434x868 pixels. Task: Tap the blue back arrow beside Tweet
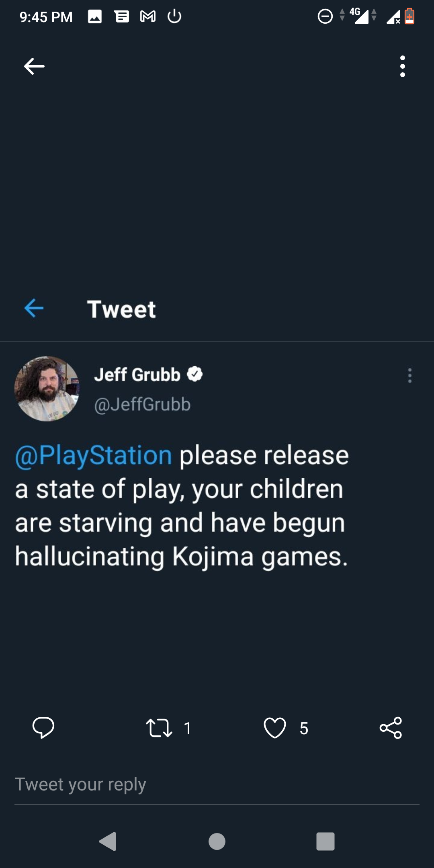pyautogui.click(x=34, y=308)
